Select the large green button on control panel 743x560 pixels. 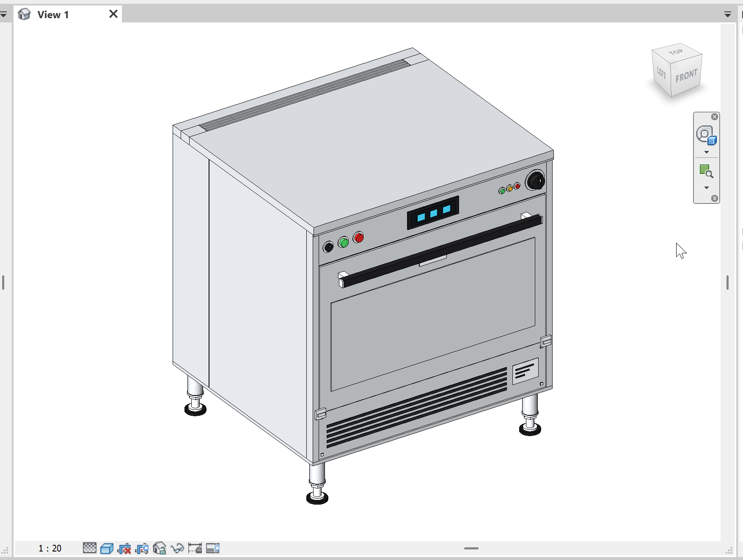tap(344, 242)
